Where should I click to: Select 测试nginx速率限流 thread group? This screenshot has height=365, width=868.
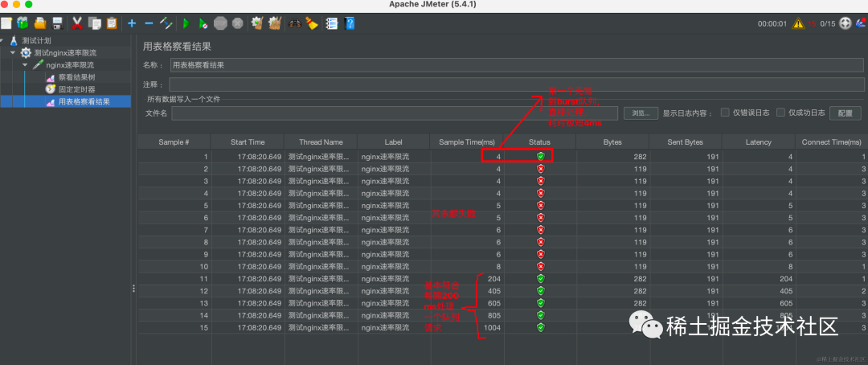pyautogui.click(x=65, y=53)
